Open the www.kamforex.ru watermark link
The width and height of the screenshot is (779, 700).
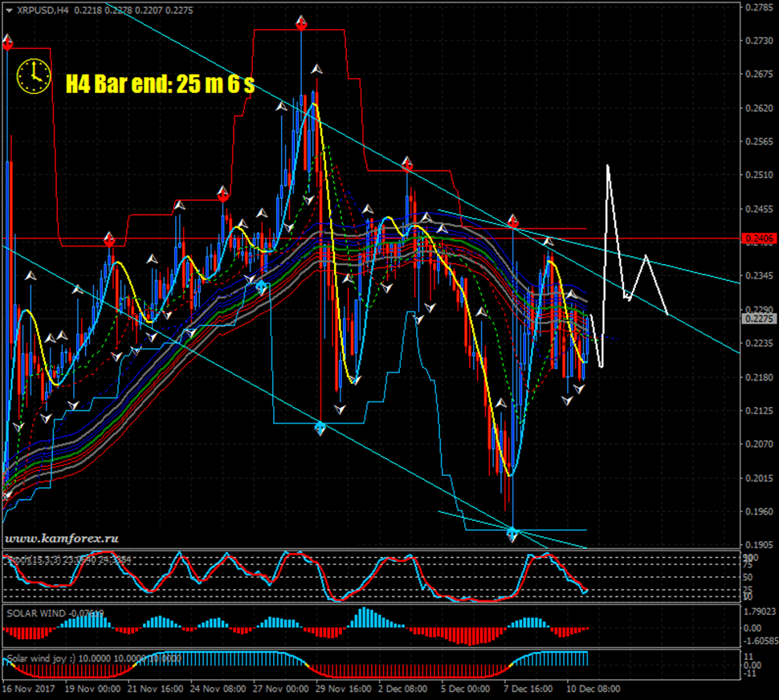tap(62, 538)
